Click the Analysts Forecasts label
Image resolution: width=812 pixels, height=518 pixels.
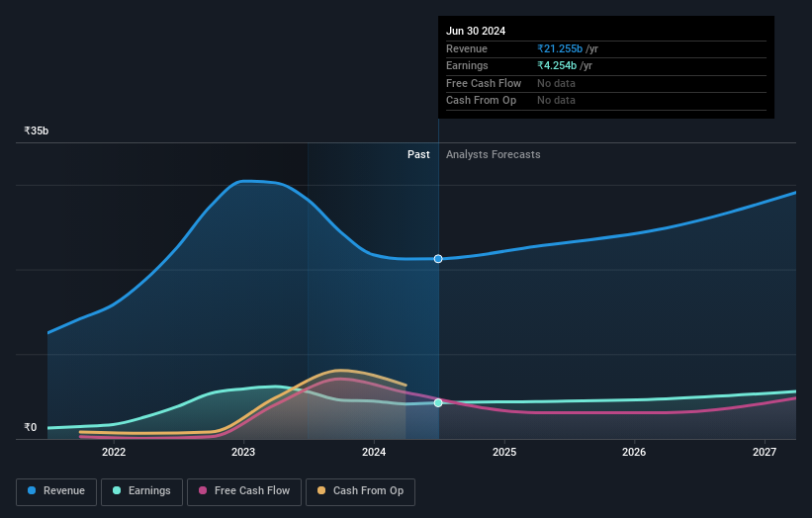[x=493, y=155]
